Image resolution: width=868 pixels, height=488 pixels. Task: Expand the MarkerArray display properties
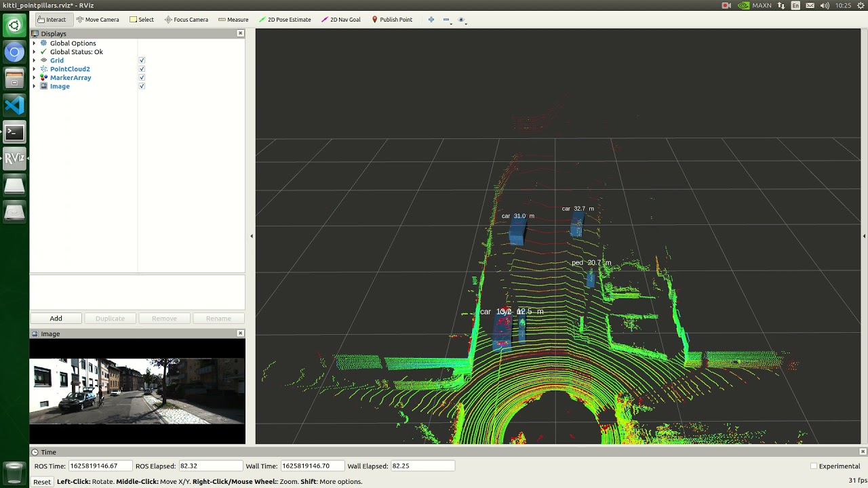pyautogui.click(x=35, y=78)
